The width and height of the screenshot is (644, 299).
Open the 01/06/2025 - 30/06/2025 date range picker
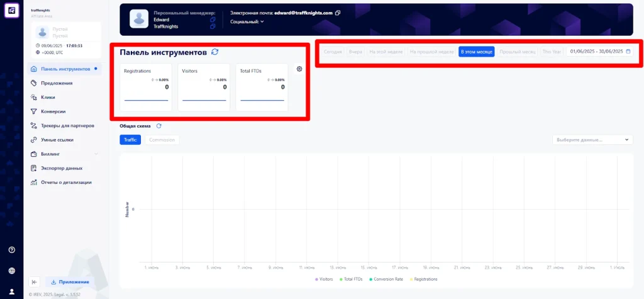click(x=599, y=52)
